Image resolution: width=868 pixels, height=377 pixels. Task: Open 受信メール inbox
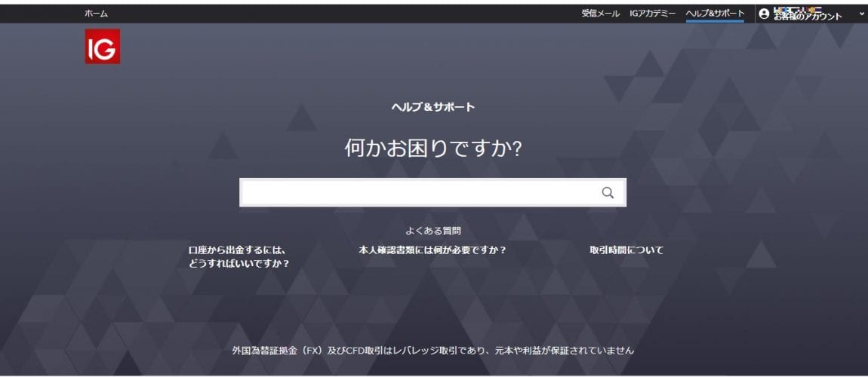[600, 14]
